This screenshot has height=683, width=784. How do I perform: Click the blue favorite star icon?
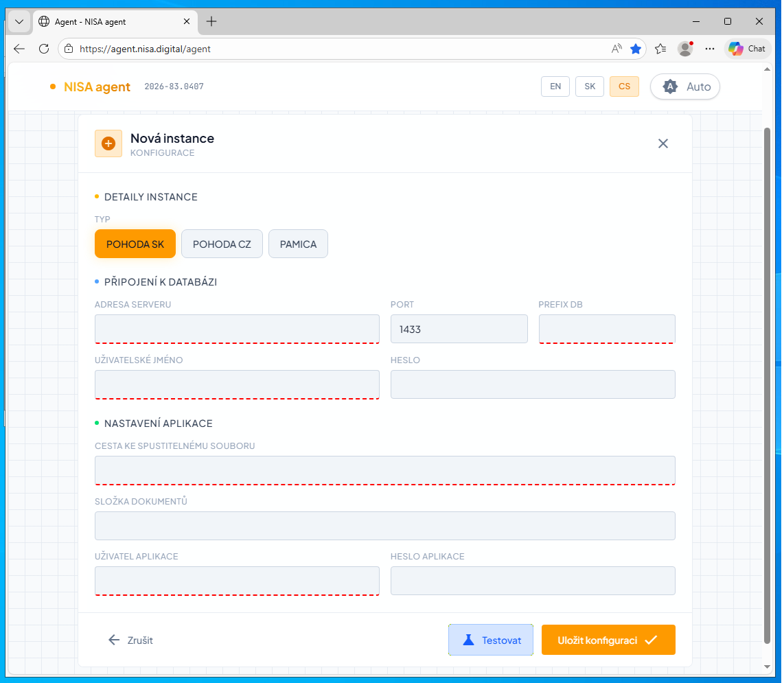point(636,49)
